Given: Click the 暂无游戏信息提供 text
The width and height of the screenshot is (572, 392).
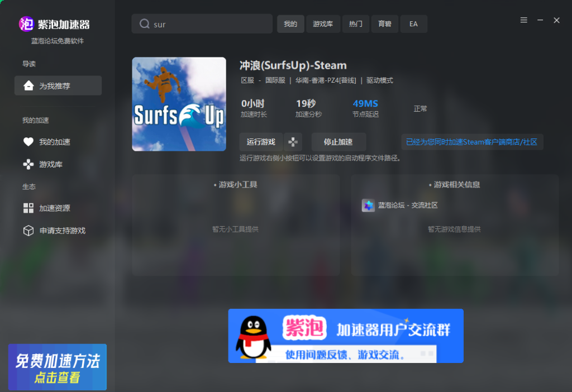Looking at the screenshot, I should (454, 229).
